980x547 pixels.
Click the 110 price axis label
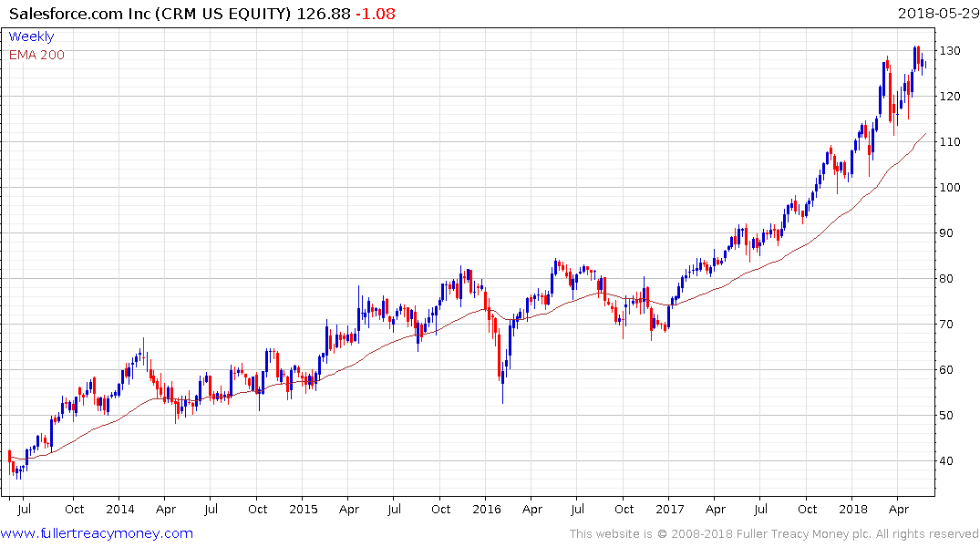[x=950, y=142]
